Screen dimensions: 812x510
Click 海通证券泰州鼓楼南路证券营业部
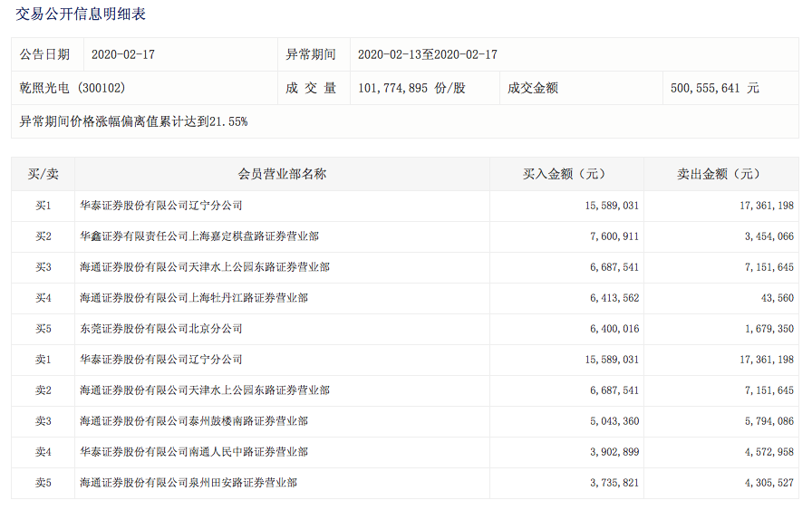[194, 421]
